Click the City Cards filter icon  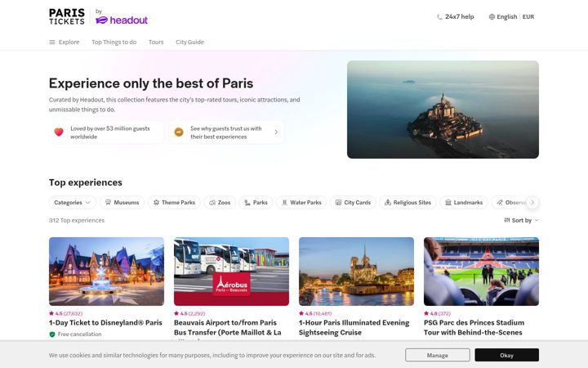click(x=338, y=203)
